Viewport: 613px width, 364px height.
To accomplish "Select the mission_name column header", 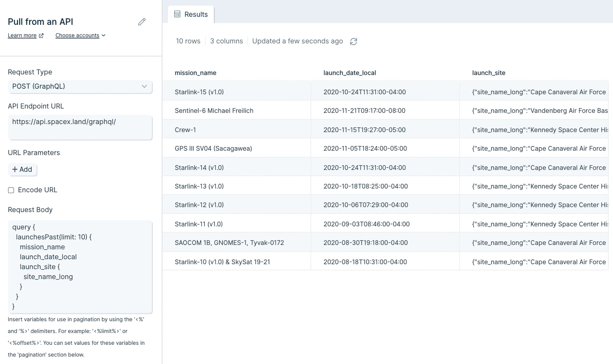I will point(195,73).
